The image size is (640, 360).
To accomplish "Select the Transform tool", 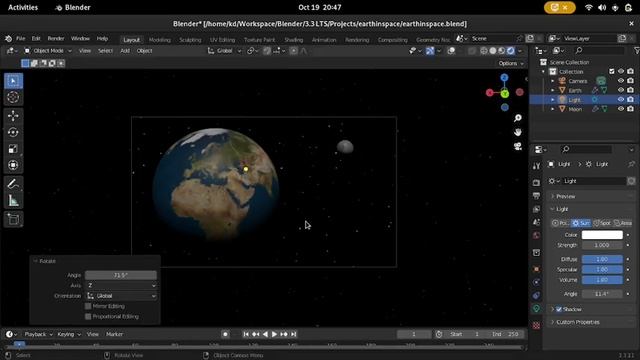I will pyautogui.click(x=13, y=165).
